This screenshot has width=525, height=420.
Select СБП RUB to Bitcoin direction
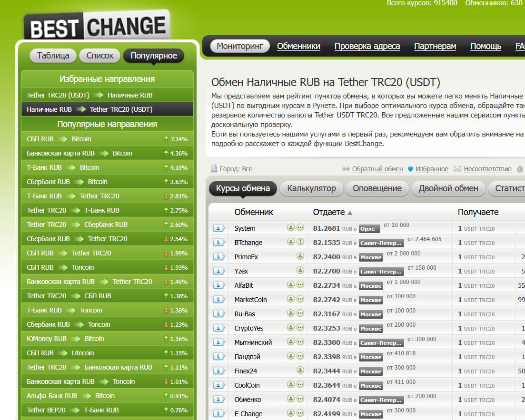(59, 139)
